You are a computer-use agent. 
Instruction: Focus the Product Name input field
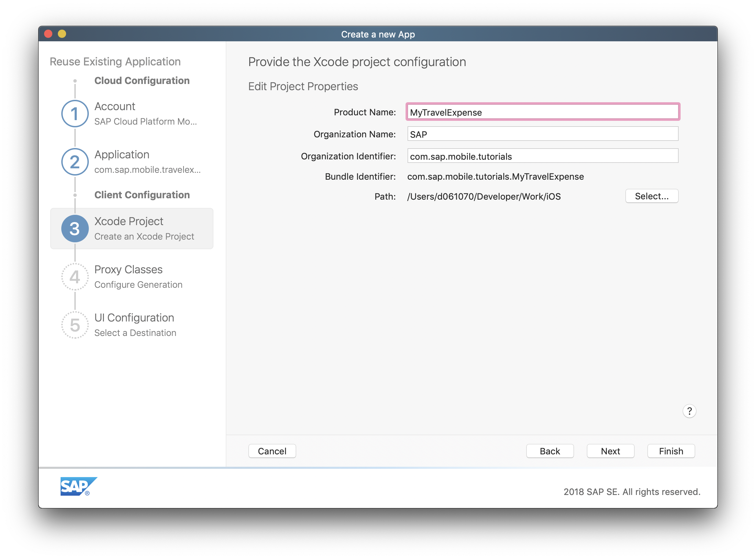543,112
